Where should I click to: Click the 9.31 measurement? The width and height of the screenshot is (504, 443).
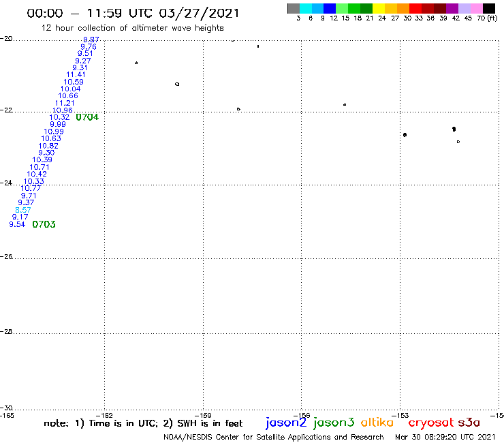pos(80,67)
